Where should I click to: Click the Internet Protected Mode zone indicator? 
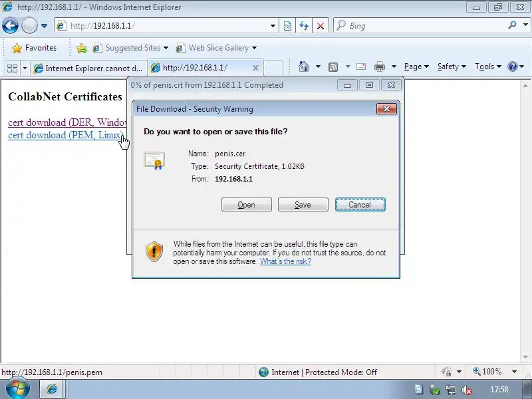click(318, 372)
